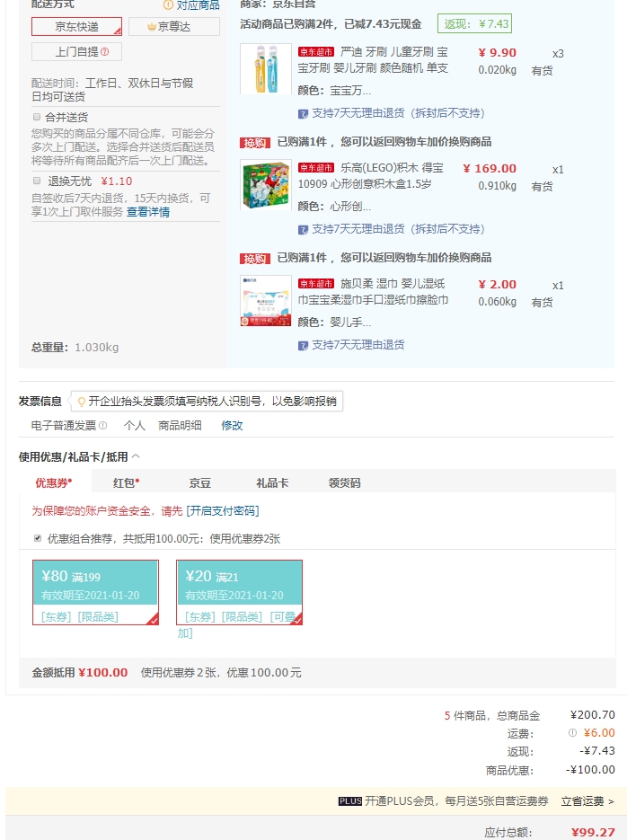Open 查看详情 for return service
Viewport: 627px width, 840px height.
148,212
